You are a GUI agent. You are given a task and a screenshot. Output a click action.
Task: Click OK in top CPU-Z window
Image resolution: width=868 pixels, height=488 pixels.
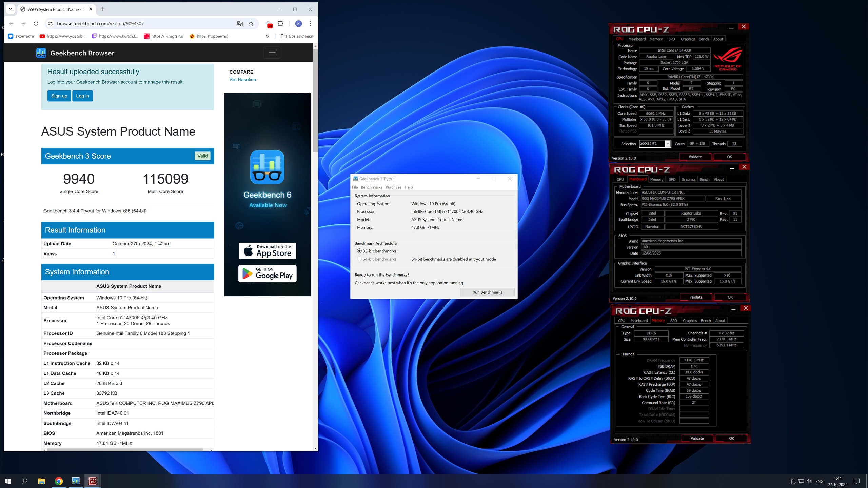pyautogui.click(x=729, y=157)
